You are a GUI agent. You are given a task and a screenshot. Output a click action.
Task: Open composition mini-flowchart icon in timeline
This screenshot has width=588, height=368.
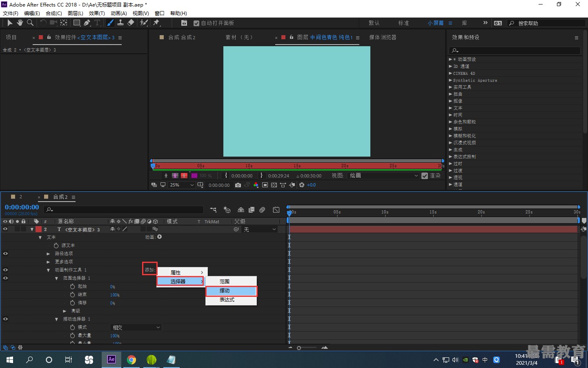(x=214, y=210)
